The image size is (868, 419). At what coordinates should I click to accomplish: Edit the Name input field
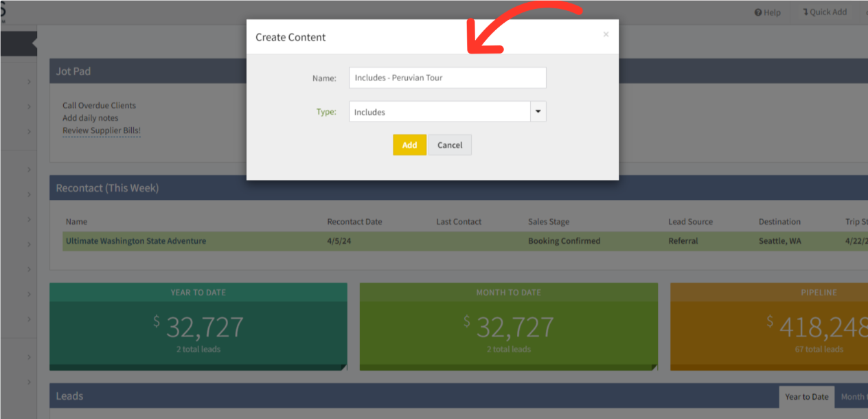(x=448, y=78)
